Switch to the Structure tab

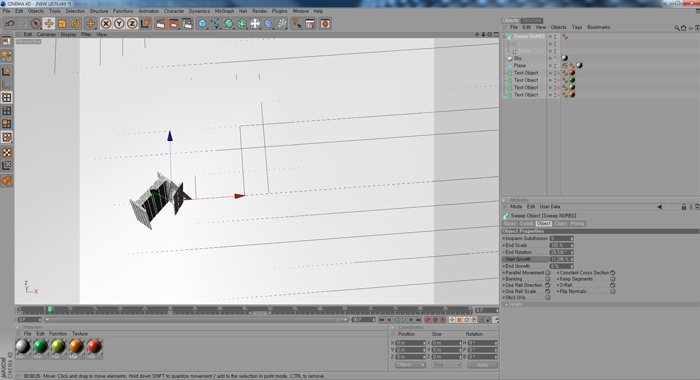pos(532,21)
